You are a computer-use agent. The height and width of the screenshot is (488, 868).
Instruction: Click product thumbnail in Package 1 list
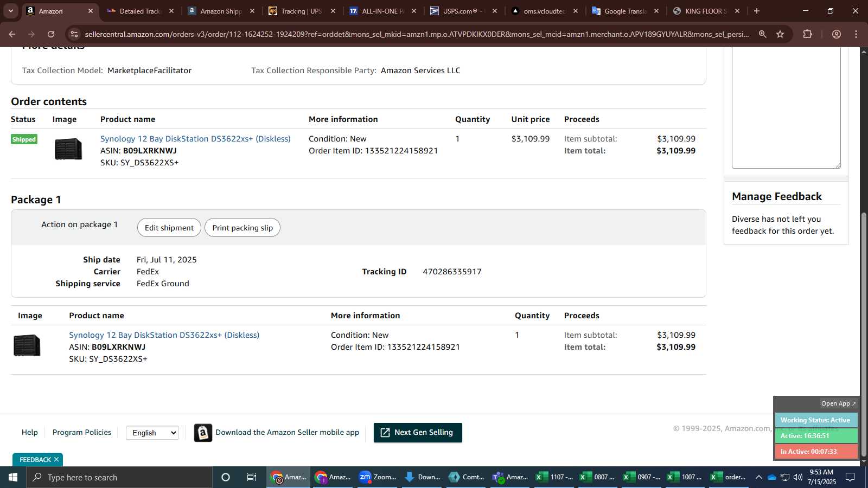27,345
